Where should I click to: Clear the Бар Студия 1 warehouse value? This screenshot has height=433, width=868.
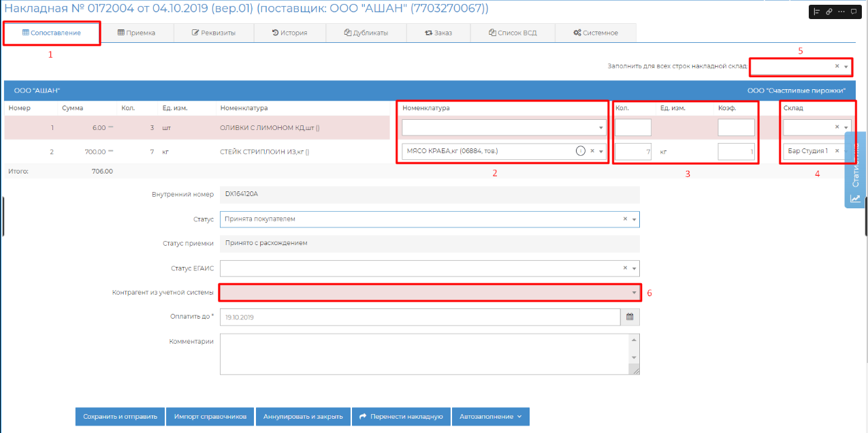point(837,151)
